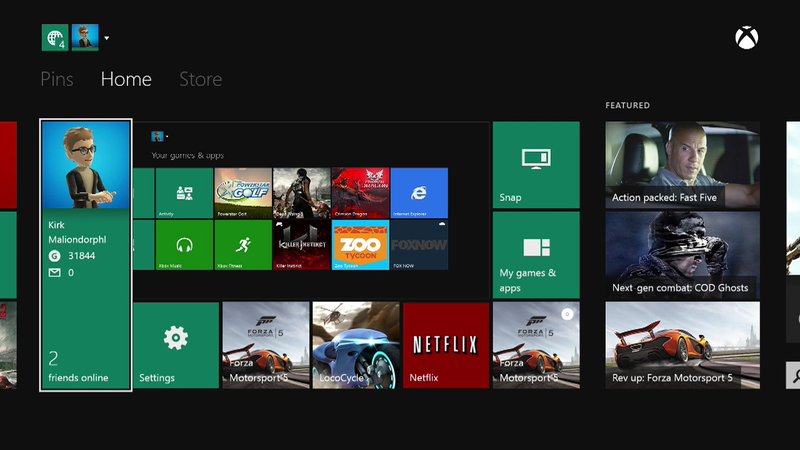Open the Xbox Music tile

184,245
